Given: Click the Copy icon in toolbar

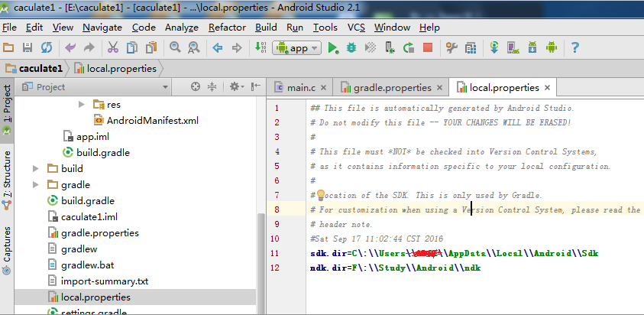Looking at the screenshot, I should pos(132,47).
